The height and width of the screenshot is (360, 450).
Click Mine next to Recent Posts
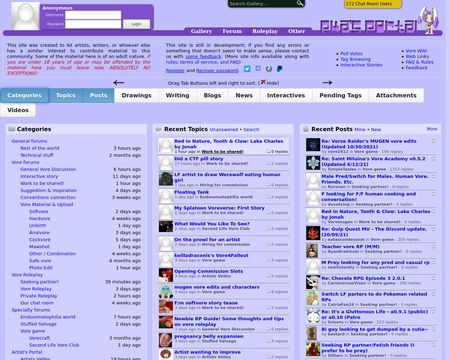[x=360, y=129]
